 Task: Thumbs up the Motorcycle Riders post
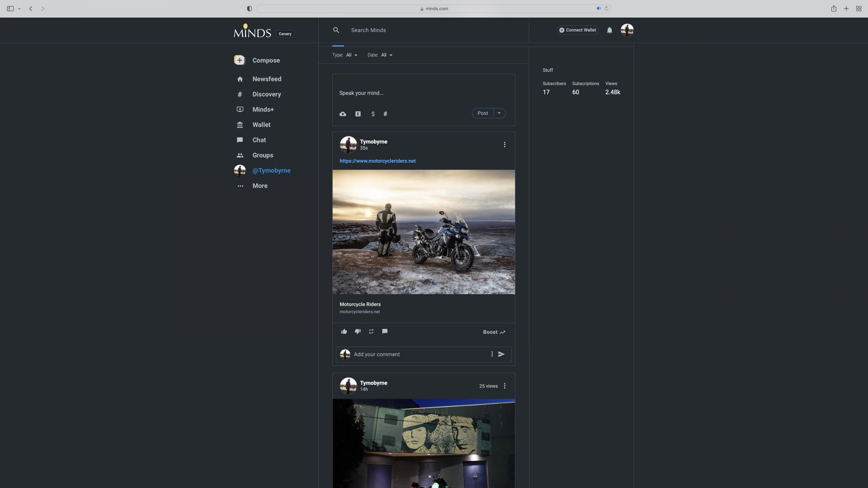coord(344,332)
